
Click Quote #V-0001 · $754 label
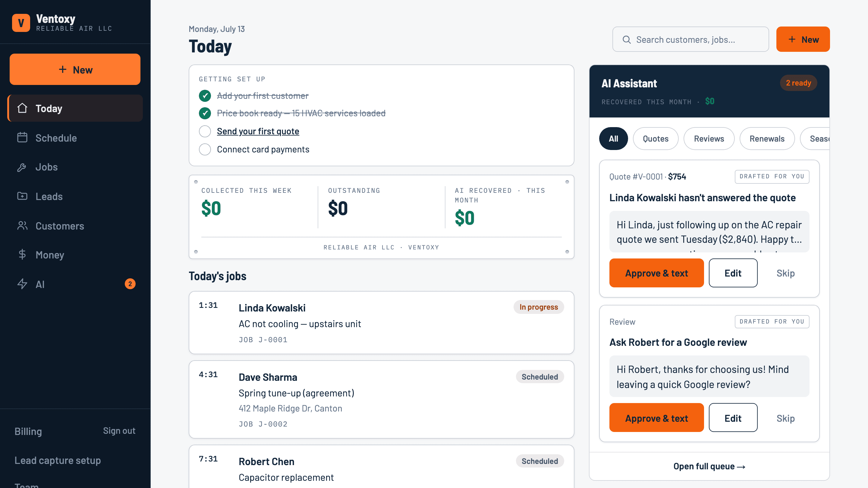click(x=647, y=177)
